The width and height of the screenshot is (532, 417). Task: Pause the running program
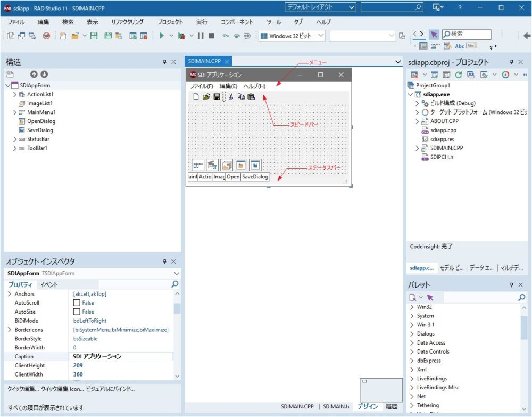(x=201, y=35)
